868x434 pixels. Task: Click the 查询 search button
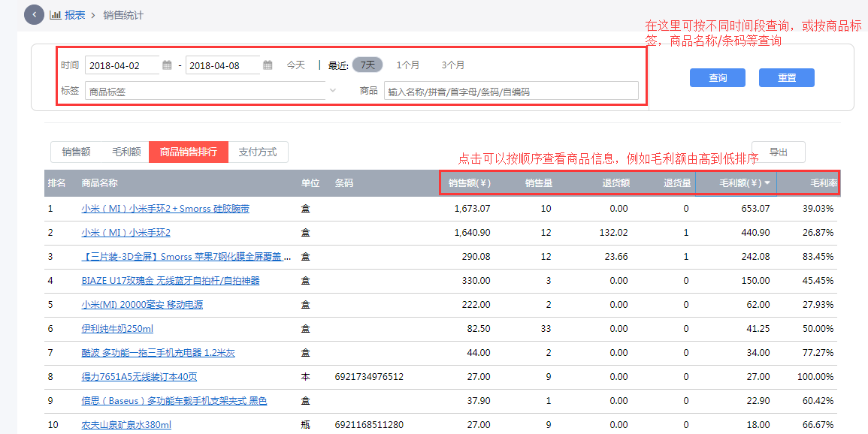717,77
